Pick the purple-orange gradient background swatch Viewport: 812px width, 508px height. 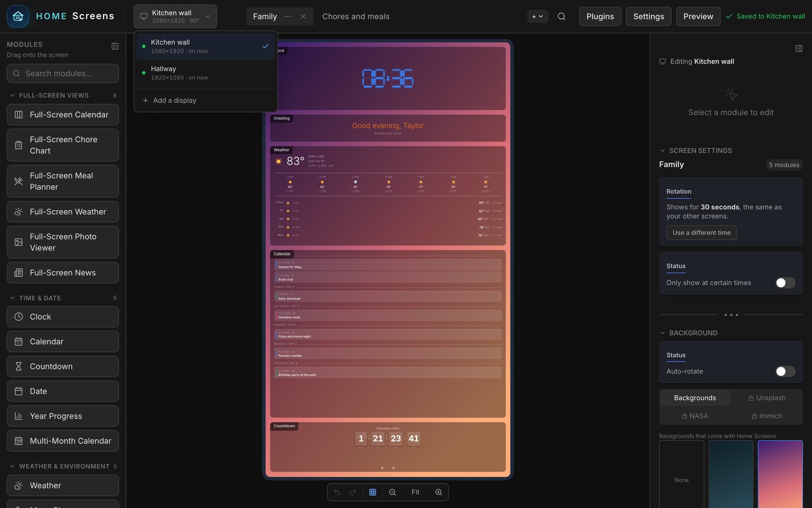781,474
